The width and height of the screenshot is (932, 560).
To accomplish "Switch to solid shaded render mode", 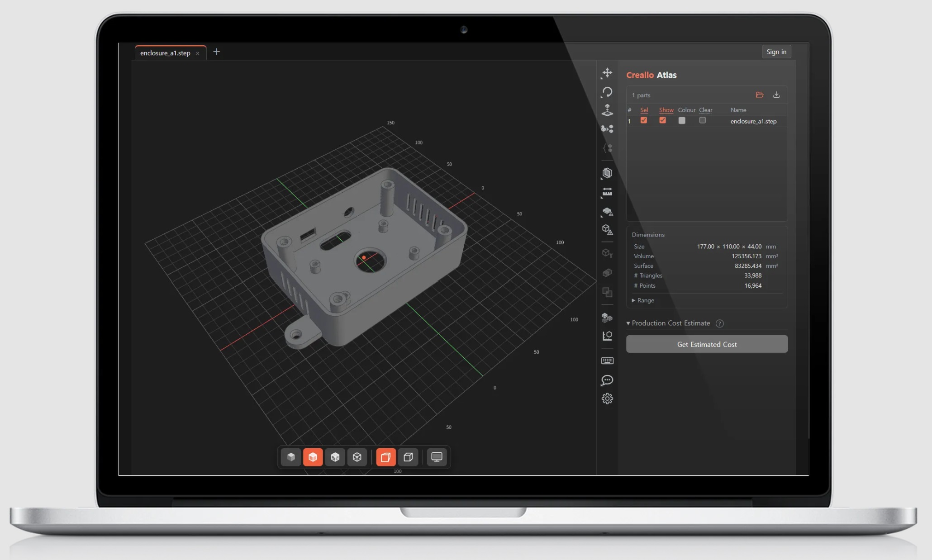I will [x=291, y=457].
